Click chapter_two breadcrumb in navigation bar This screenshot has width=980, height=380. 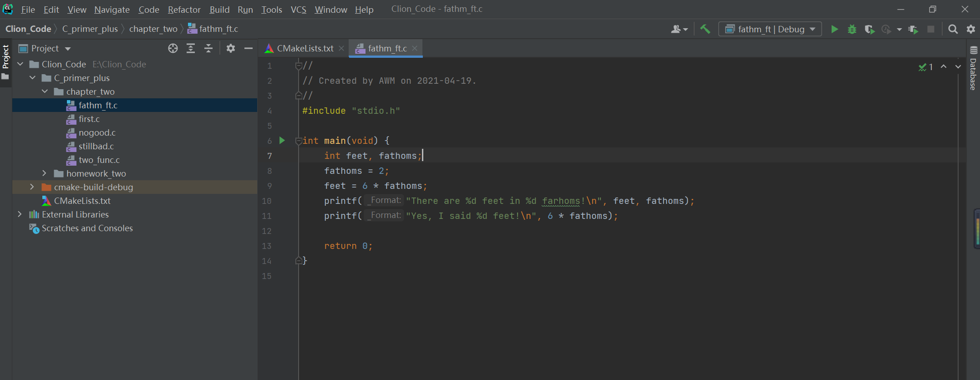coord(153,29)
